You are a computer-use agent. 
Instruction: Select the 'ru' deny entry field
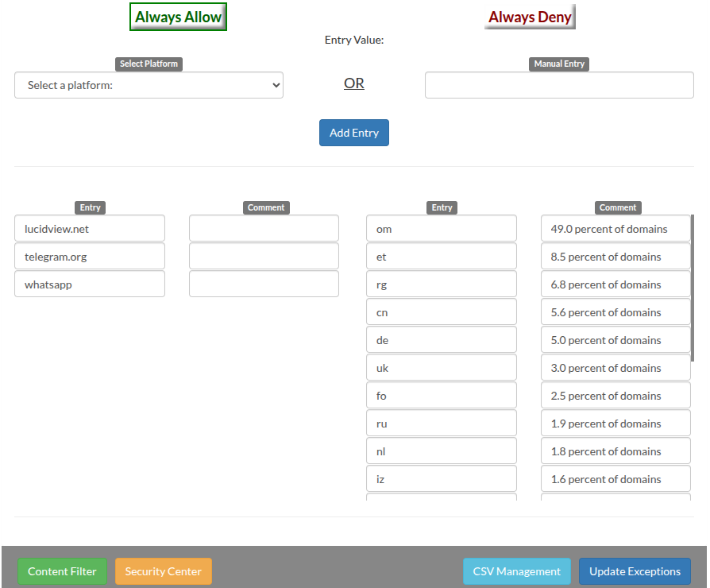[x=442, y=424]
